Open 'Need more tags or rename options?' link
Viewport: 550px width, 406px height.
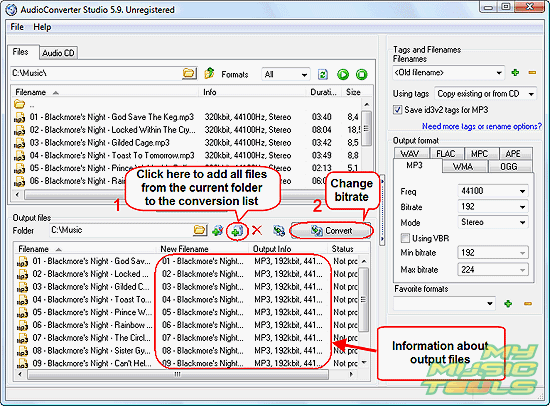point(482,126)
